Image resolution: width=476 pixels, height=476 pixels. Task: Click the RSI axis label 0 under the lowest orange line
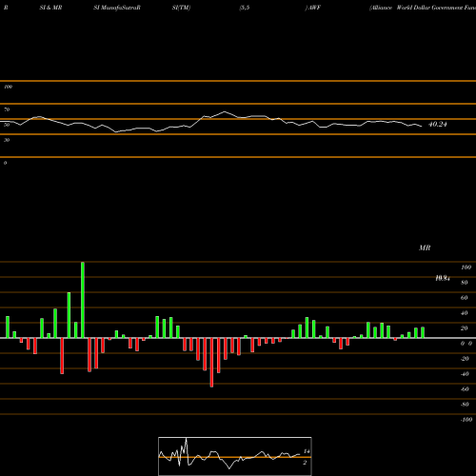click(x=5, y=163)
